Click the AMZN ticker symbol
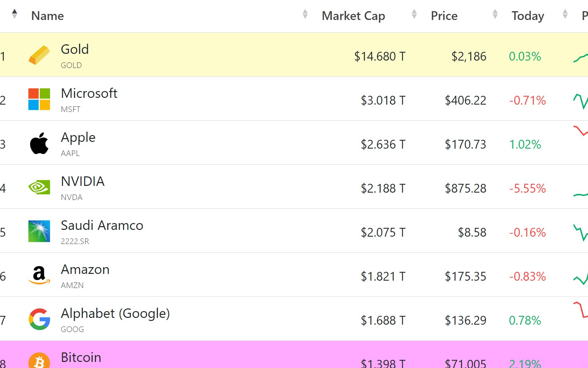This screenshot has width=588, height=368. pyautogui.click(x=72, y=285)
